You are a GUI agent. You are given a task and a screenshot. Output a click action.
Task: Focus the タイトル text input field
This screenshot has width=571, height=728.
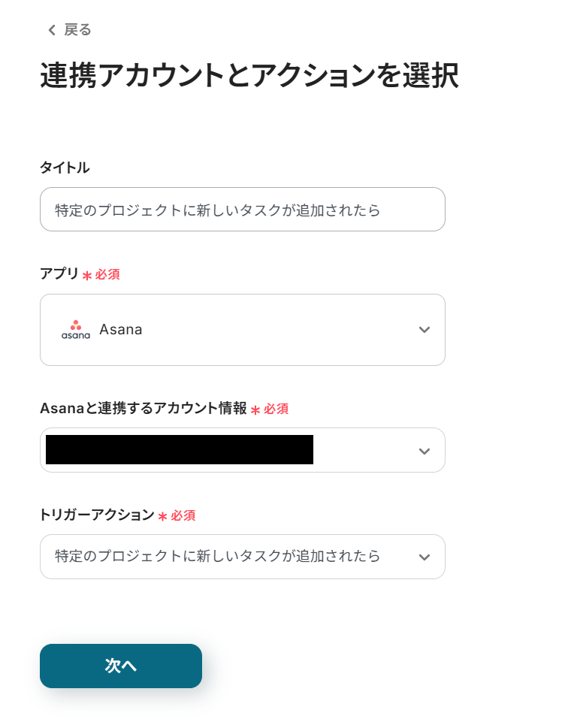242,210
